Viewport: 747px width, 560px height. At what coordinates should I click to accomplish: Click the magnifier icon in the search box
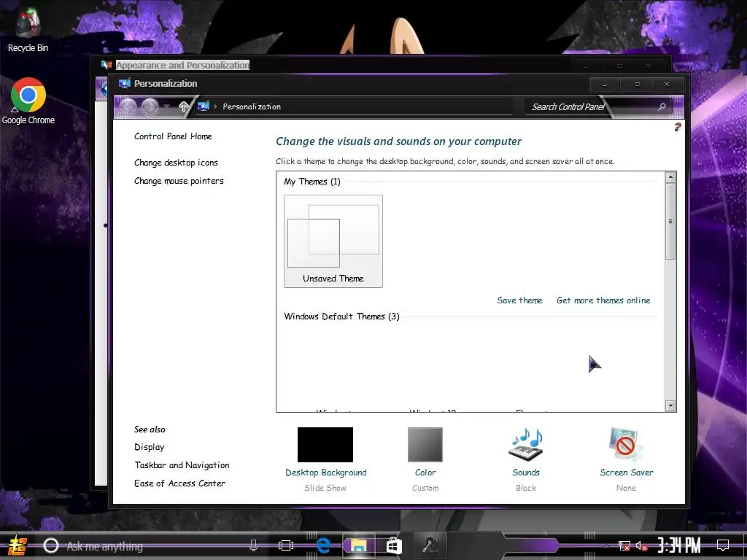point(662,106)
